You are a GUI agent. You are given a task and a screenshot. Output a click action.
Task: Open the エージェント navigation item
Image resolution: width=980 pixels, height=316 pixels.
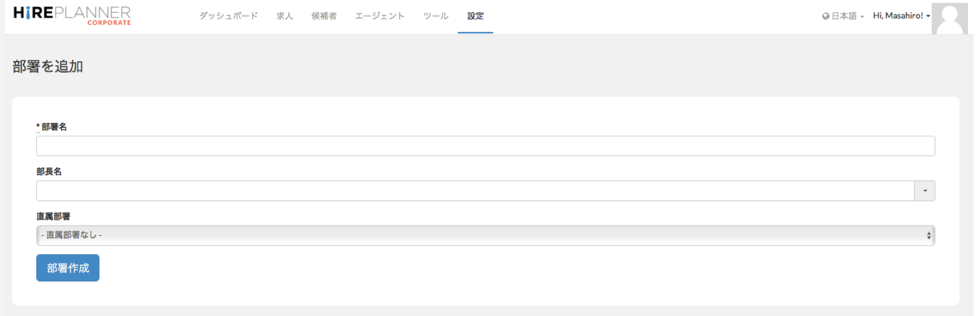(380, 17)
